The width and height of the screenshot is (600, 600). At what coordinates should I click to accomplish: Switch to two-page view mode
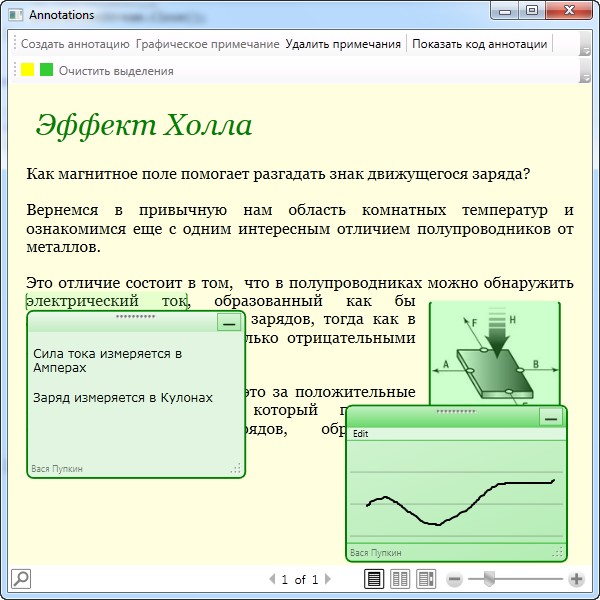(400, 579)
